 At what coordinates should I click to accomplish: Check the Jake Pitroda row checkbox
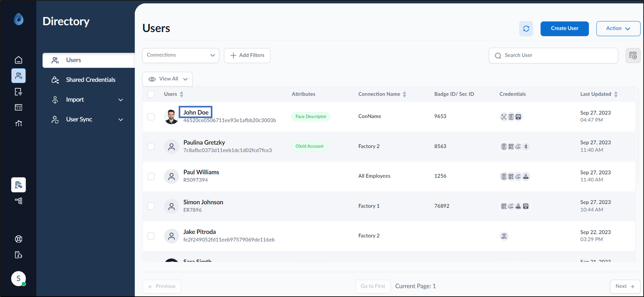click(151, 236)
